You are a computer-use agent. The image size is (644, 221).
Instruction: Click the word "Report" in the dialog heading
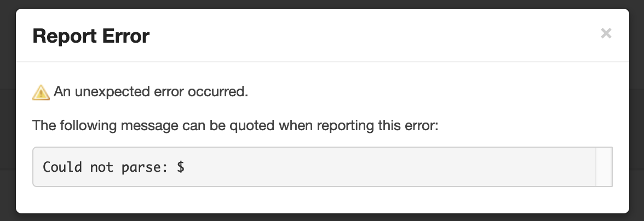pyautogui.click(x=62, y=36)
